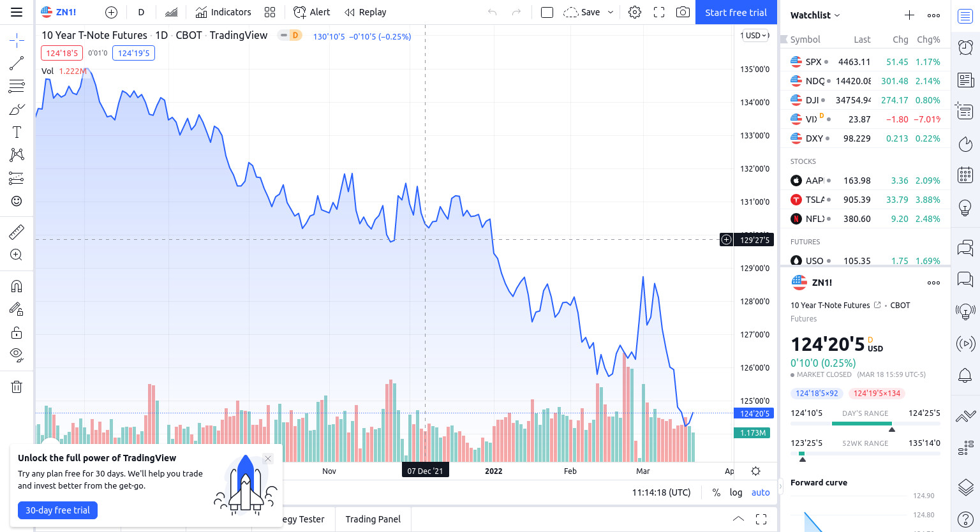
Task: Click the blue 124'19'5 buy price box
Action: pyautogui.click(x=133, y=53)
